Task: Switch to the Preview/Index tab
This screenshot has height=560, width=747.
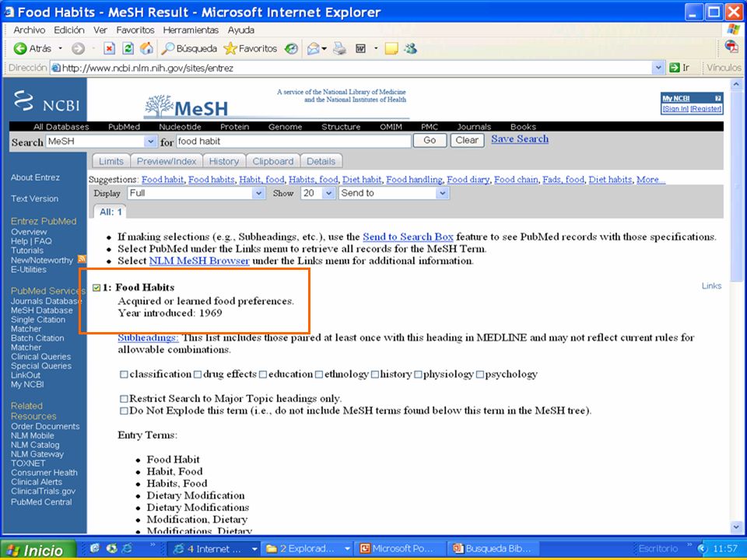Action: point(167,161)
